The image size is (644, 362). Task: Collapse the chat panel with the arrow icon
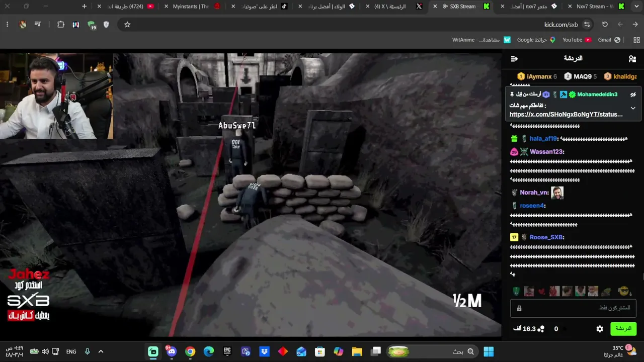click(514, 59)
